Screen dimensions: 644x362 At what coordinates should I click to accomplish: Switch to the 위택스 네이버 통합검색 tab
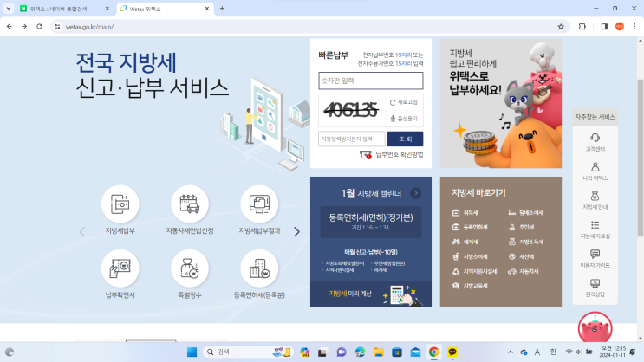[x=64, y=9]
